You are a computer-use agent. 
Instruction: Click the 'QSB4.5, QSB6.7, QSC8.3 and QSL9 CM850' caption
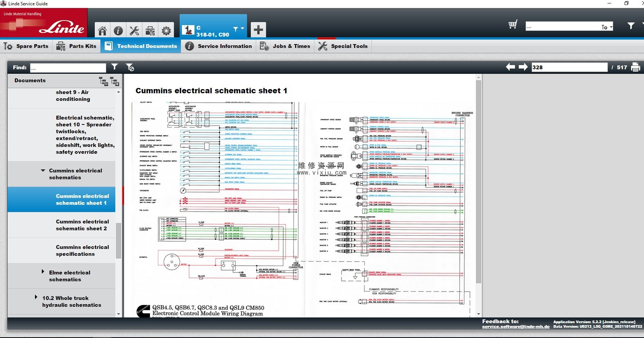pos(208,308)
